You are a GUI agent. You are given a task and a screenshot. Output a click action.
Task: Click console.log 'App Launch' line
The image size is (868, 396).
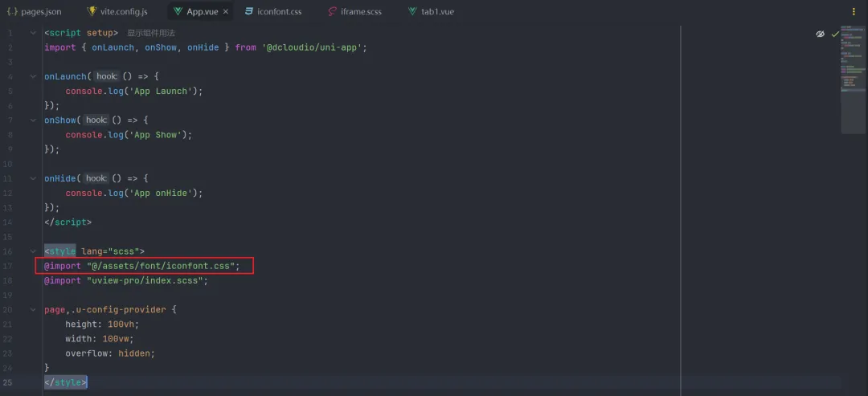134,92
